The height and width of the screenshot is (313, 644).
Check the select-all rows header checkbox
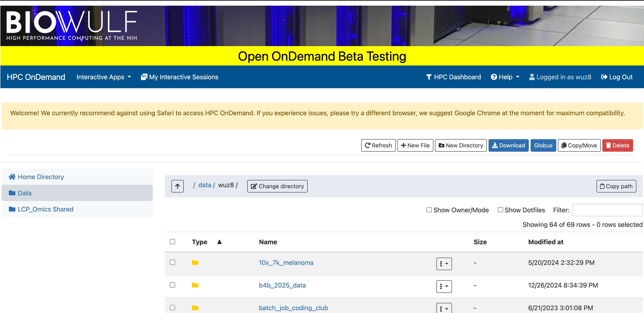[x=172, y=241]
